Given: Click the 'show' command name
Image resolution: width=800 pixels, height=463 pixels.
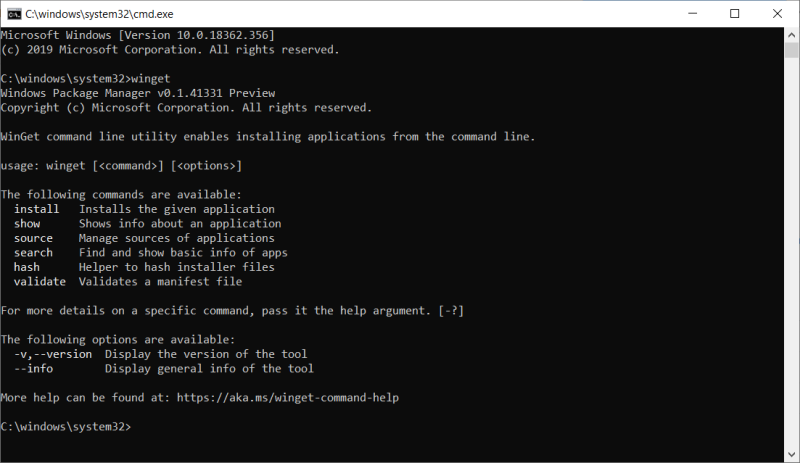Looking at the screenshot, I should pyautogui.click(x=27, y=224).
